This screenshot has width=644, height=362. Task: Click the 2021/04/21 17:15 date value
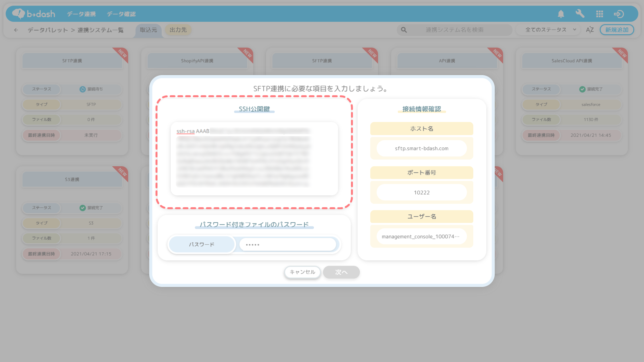click(91, 254)
